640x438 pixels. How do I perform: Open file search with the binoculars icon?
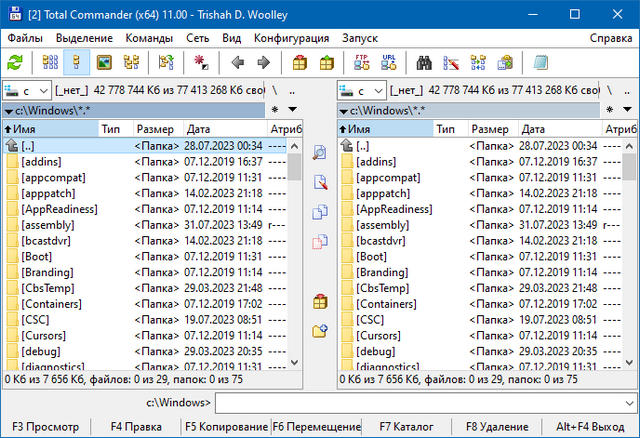pyautogui.click(x=424, y=63)
